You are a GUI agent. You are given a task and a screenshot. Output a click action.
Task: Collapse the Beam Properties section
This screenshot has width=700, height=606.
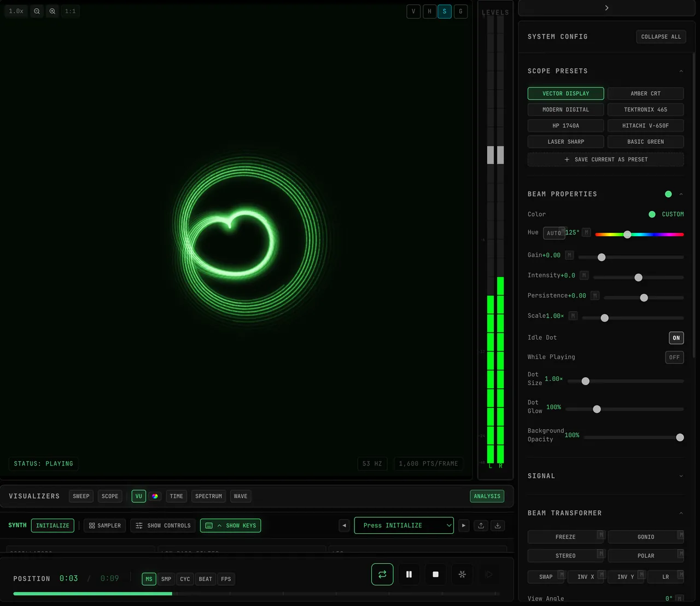click(681, 194)
